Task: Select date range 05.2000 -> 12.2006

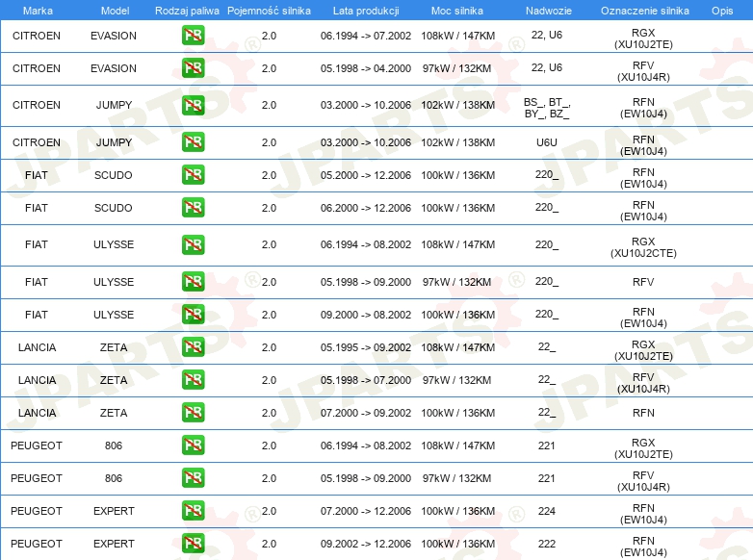Action: pyautogui.click(x=366, y=175)
